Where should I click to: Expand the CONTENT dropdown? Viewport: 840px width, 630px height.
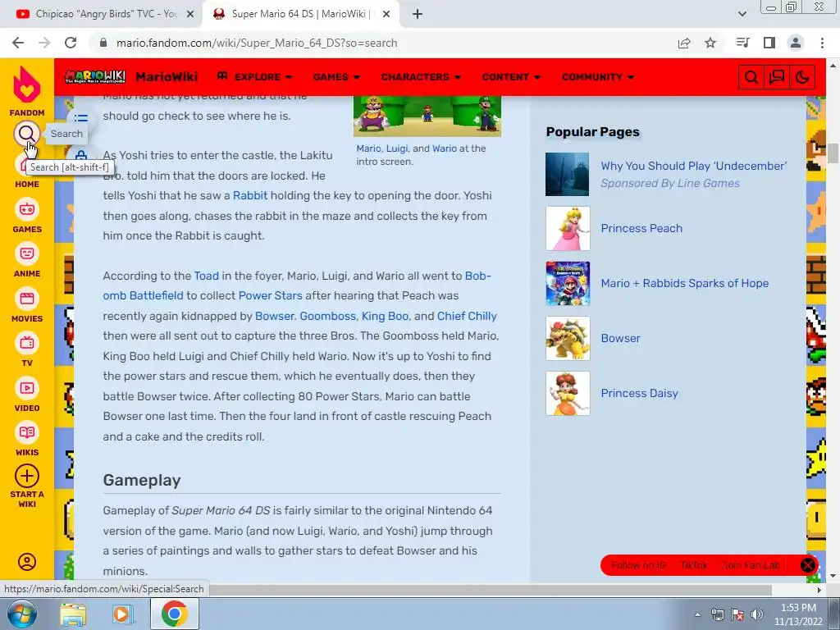511,76
